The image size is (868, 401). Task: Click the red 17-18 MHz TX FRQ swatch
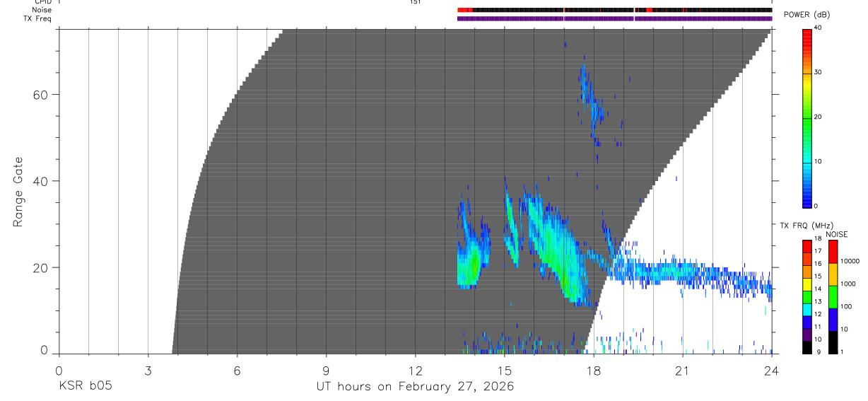[807, 247]
